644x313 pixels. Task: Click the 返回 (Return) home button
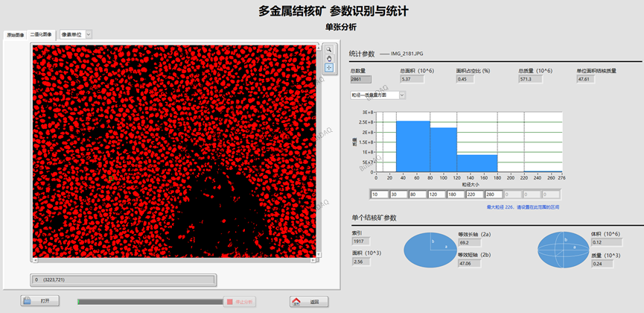click(x=309, y=301)
